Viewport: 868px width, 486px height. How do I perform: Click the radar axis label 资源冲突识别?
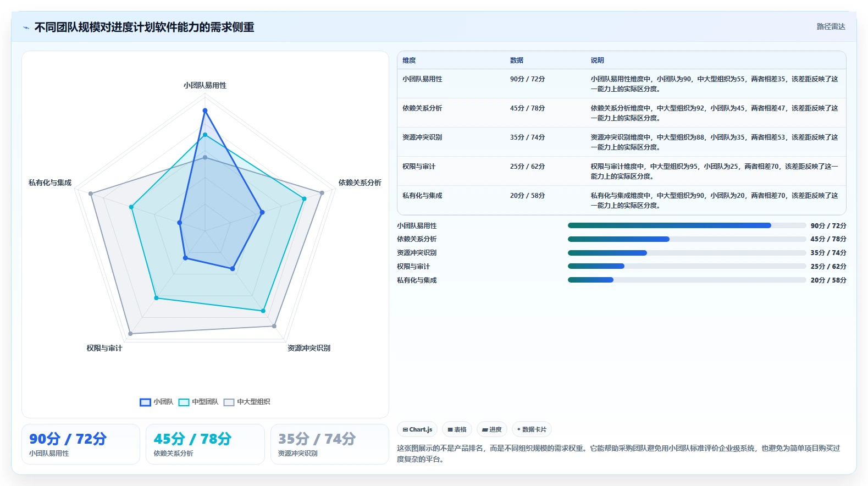[x=309, y=348]
